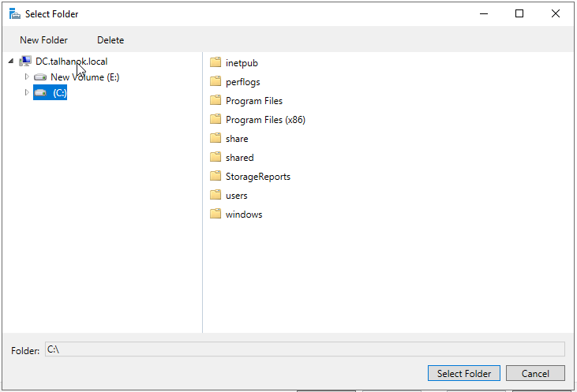Select the perflogs folder icon

(x=215, y=81)
